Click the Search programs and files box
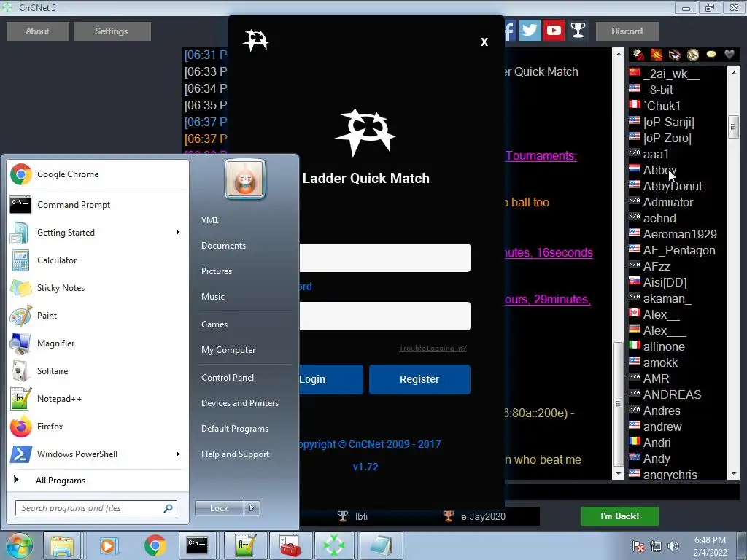 (96, 508)
